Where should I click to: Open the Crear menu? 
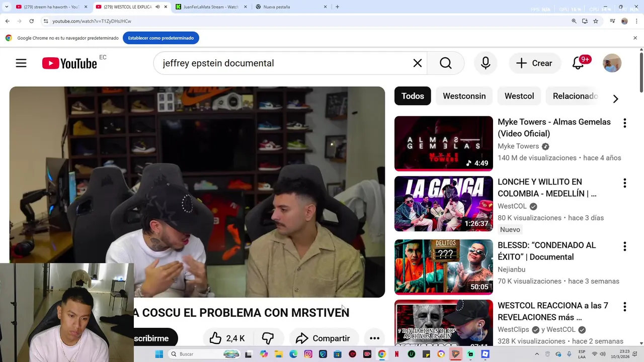pos(534,63)
